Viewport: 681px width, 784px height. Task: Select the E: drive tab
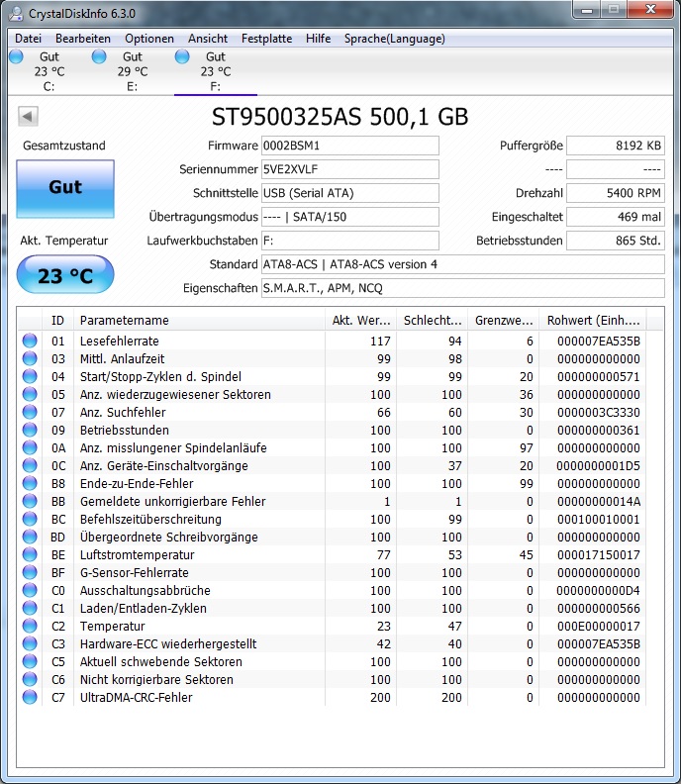[132, 71]
